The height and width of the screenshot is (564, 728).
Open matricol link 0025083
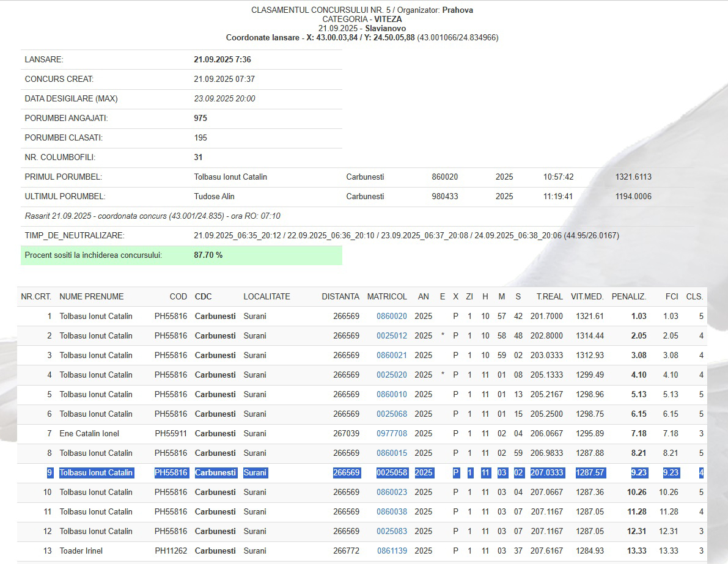click(x=391, y=532)
